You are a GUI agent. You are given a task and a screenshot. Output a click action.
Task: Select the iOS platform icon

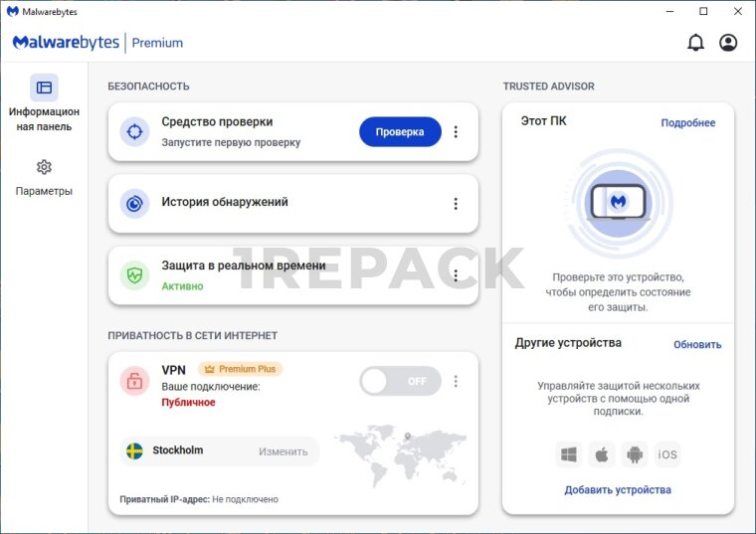(x=667, y=454)
